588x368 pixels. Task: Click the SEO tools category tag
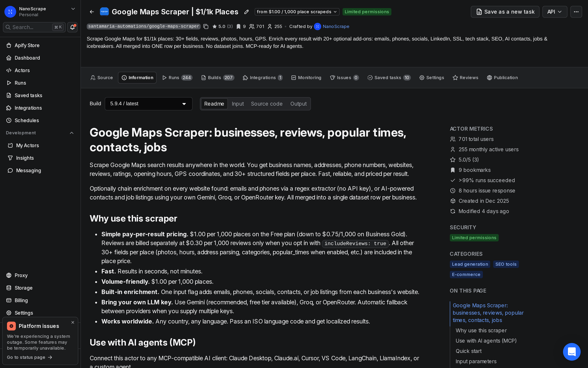pyautogui.click(x=506, y=264)
